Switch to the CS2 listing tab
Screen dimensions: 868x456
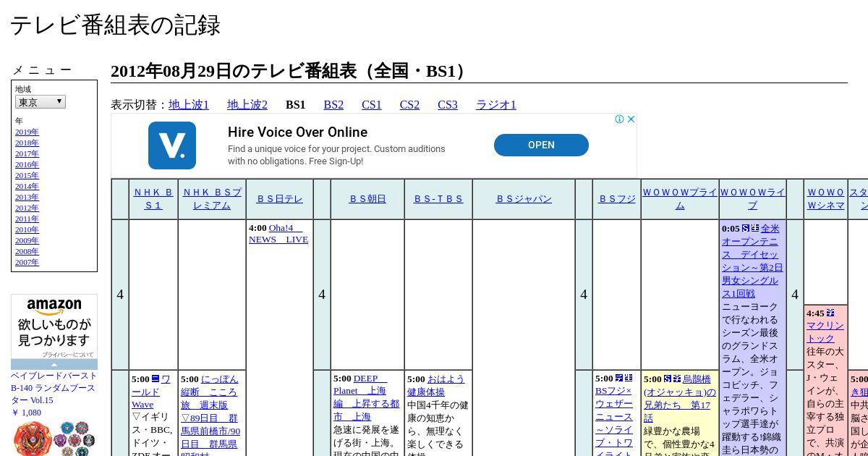click(x=409, y=105)
